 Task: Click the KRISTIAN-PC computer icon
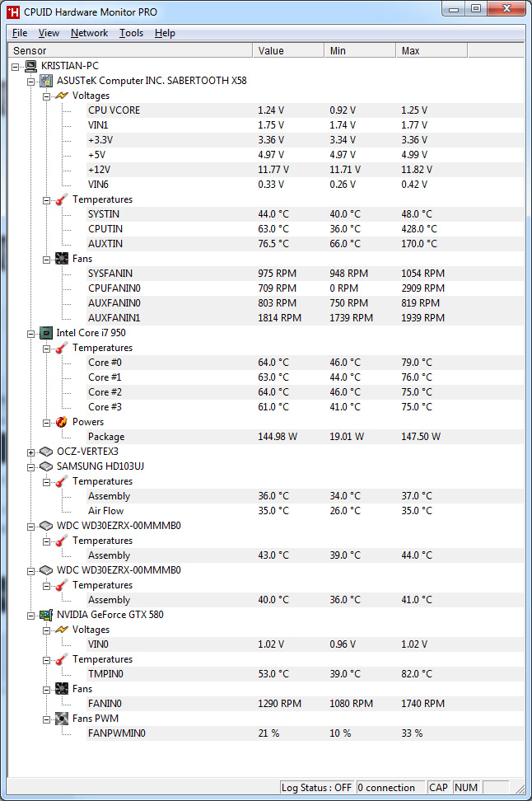(31, 66)
